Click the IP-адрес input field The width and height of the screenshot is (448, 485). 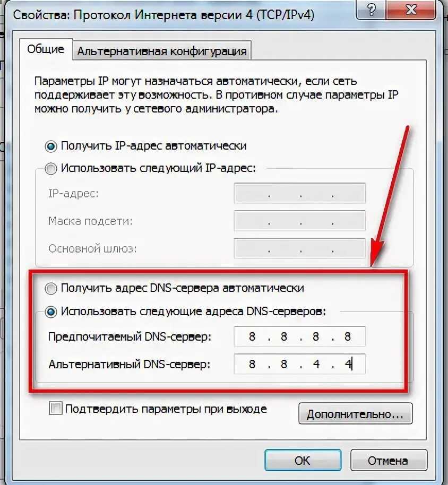point(300,193)
